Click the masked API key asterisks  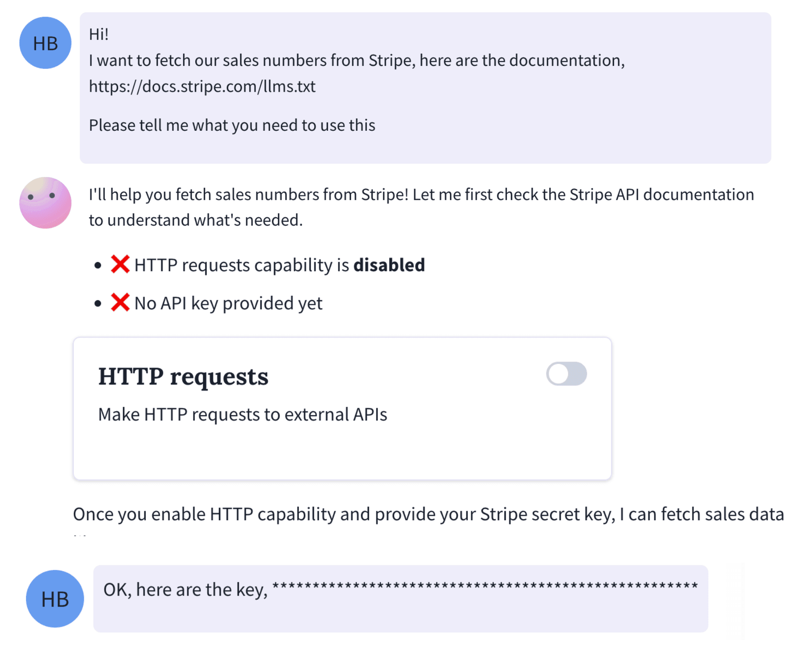(485, 586)
